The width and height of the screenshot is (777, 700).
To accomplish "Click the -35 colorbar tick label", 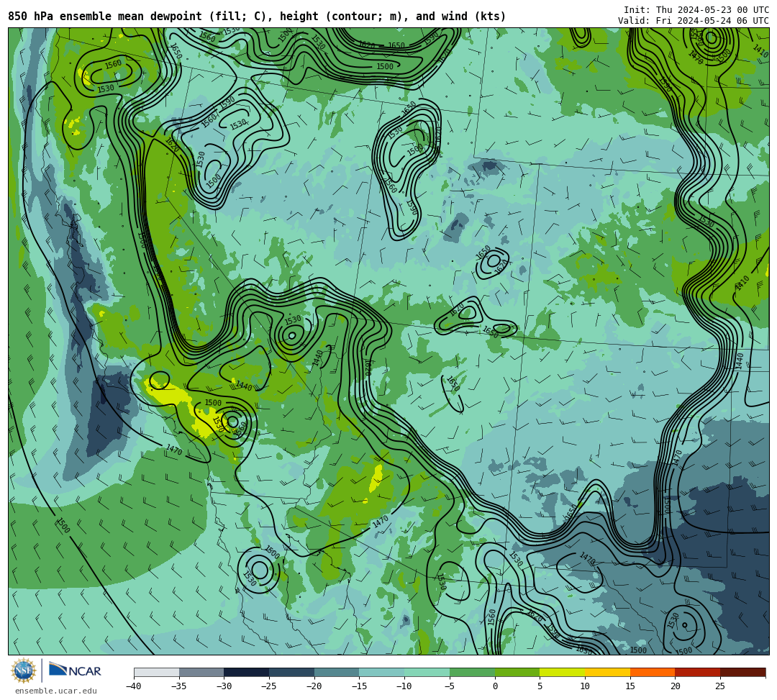I will click(179, 686).
